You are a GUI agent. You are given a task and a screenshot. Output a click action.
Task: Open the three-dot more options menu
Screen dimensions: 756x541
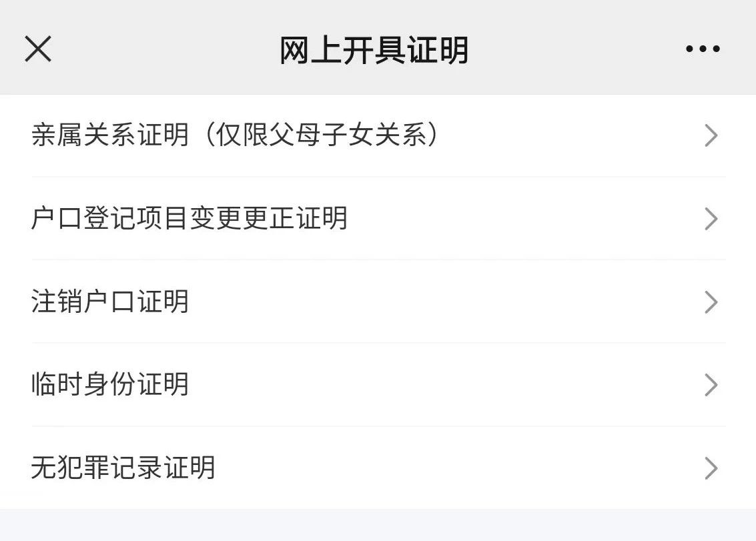point(703,49)
